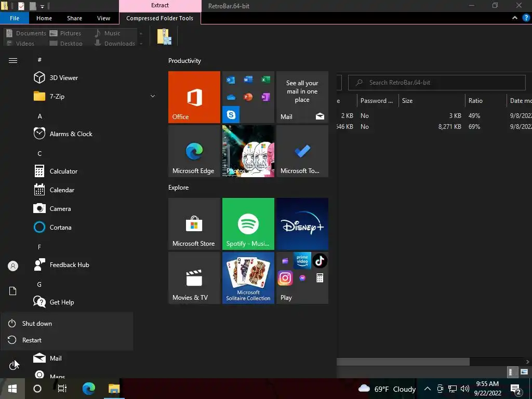Open Cortana from app list

[52, 228]
